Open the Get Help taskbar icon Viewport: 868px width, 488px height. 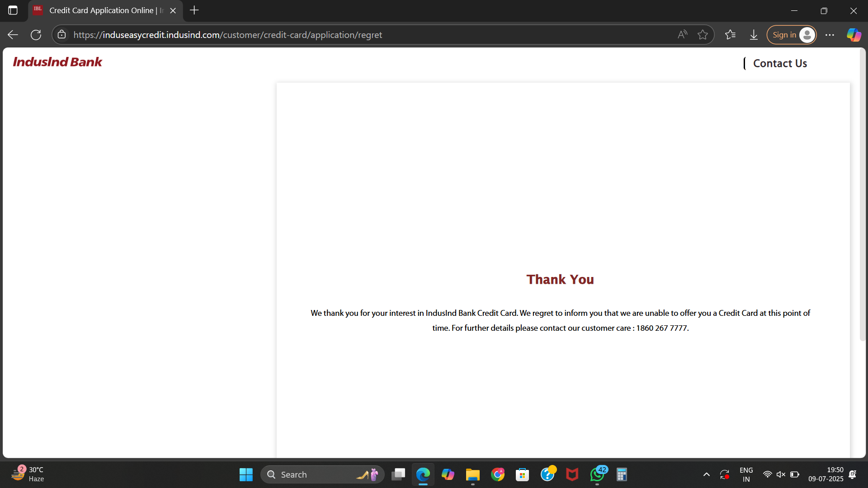tap(547, 474)
